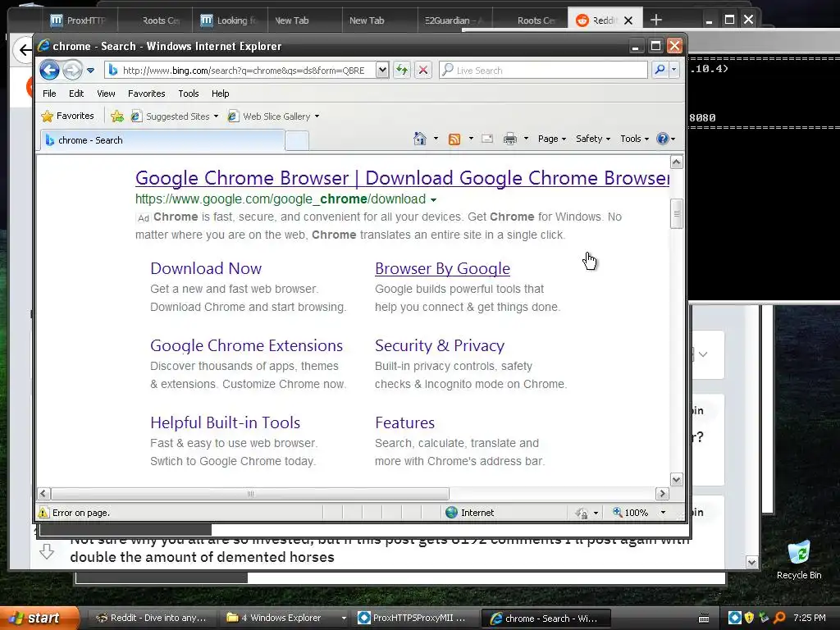Click the horizontal scrollbar thumb
This screenshot has width=840, height=630.
pos(250,493)
